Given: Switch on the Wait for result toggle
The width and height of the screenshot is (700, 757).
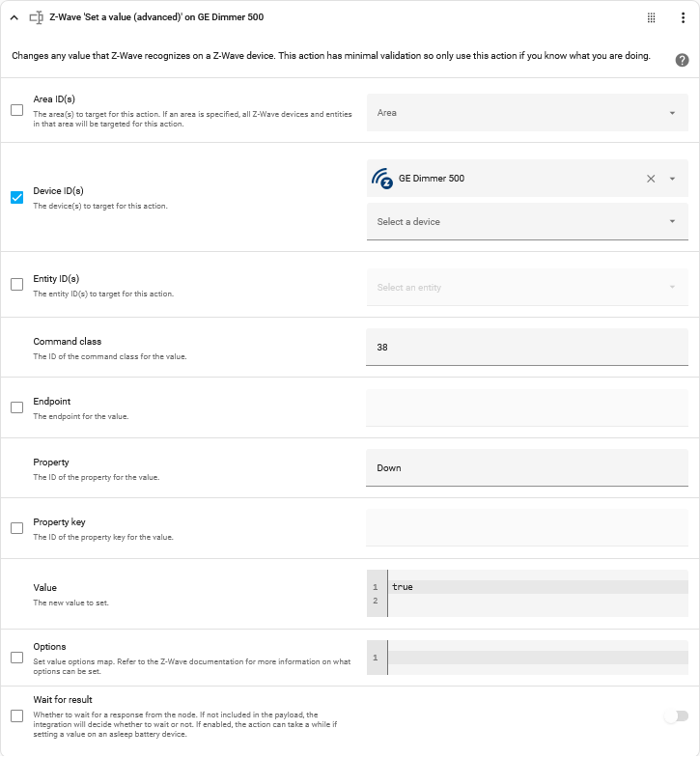Looking at the screenshot, I should pos(676,716).
